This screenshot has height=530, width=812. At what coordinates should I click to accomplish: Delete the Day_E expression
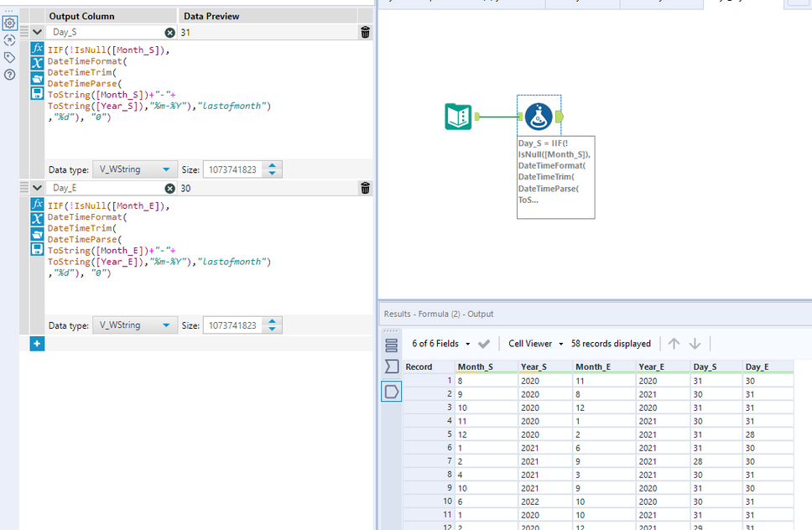pyautogui.click(x=365, y=189)
